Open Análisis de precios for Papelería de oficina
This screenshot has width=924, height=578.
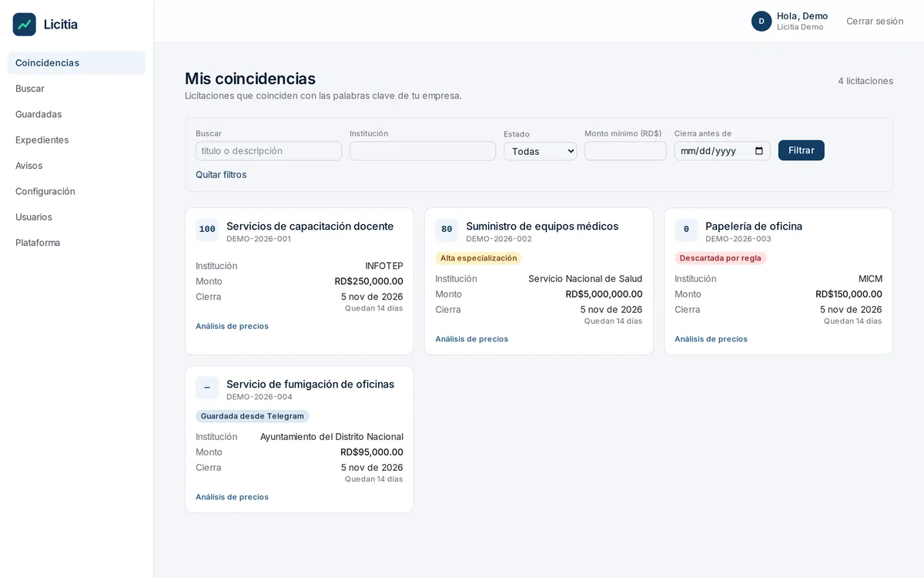tap(711, 339)
